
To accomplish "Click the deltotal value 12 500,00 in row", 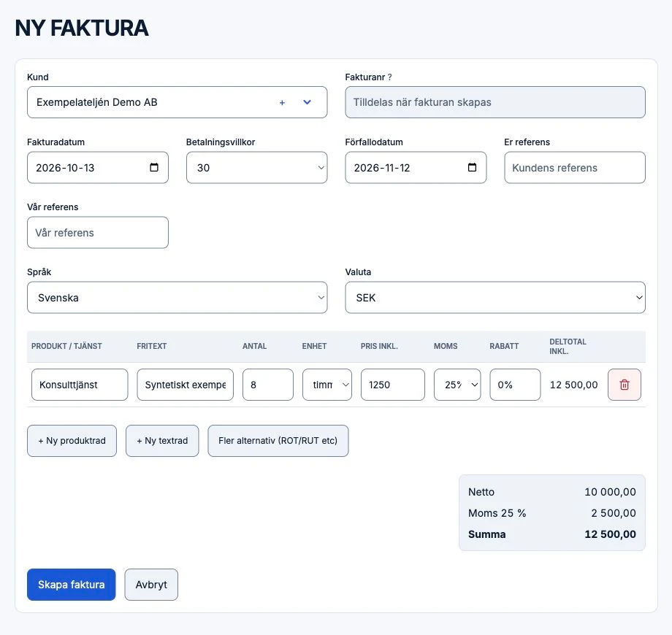I will [x=573, y=385].
